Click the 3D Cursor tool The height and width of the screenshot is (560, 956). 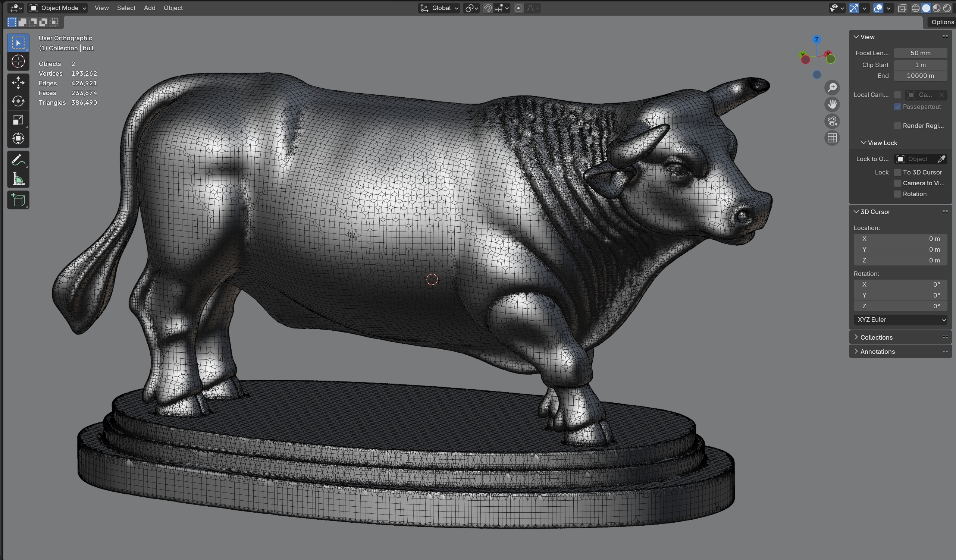click(x=18, y=61)
